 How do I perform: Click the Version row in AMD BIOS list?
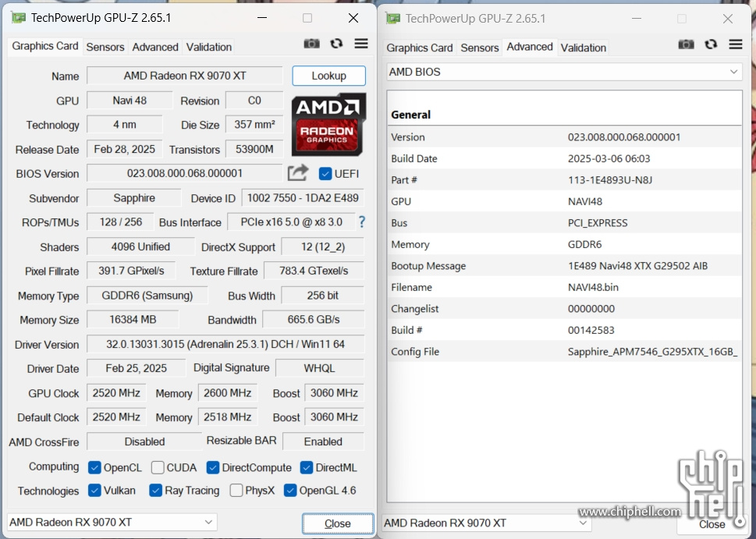pos(564,137)
